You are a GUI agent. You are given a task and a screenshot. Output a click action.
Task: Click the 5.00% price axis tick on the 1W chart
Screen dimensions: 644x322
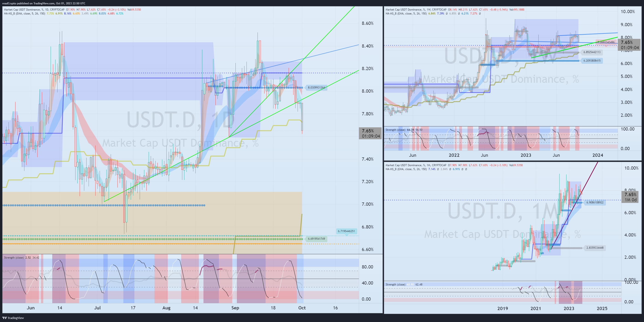[x=627, y=76]
